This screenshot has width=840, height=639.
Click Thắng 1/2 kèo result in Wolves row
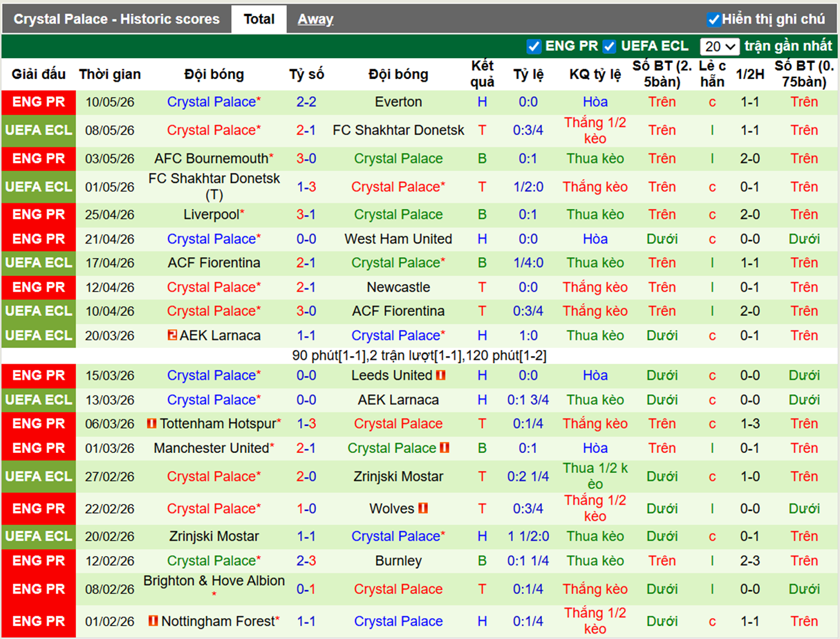[595, 508]
